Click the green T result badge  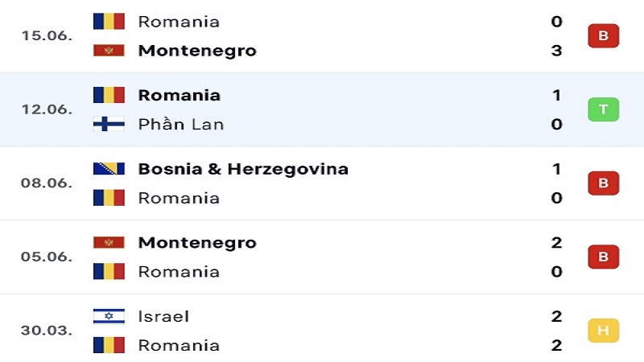tap(603, 109)
